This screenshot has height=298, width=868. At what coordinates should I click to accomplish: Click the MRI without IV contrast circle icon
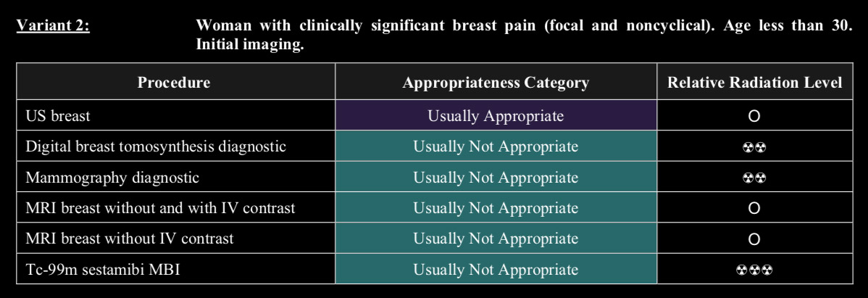coord(754,239)
